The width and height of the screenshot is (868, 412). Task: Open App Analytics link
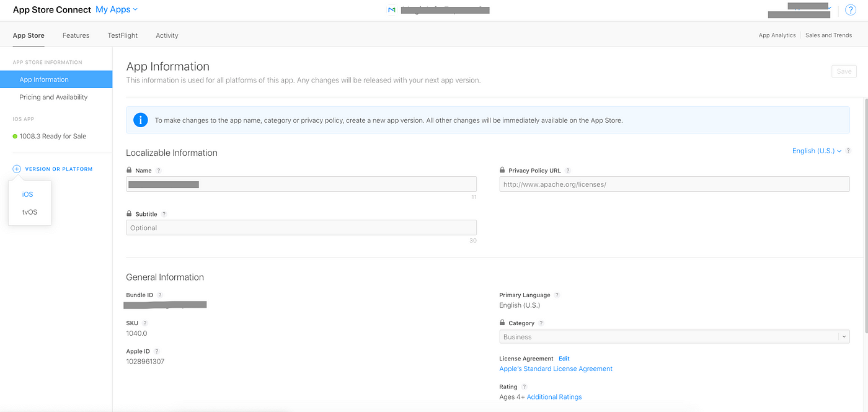point(777,35)
